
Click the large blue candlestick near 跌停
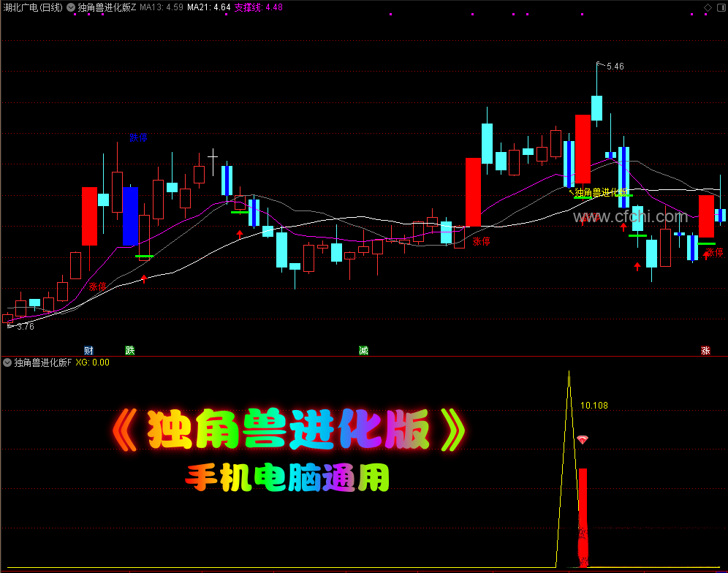pyautogui.click(x=130, y=216)
